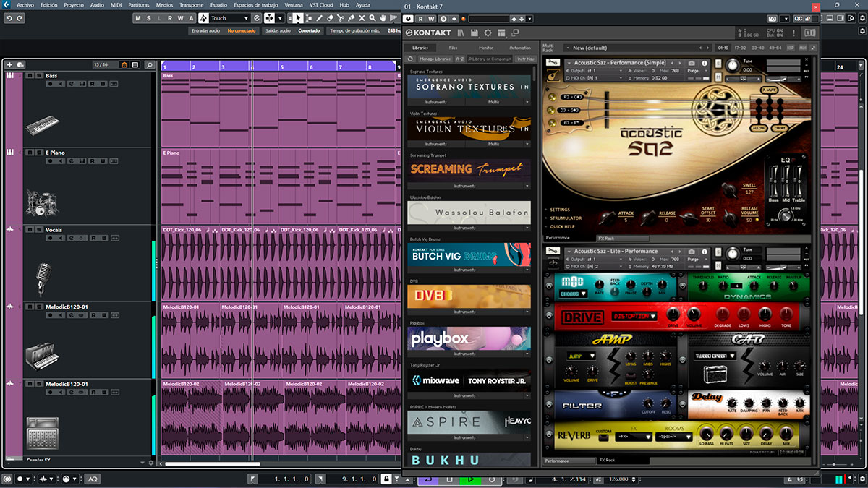Click the Library or Company search field

coord(489,59)
